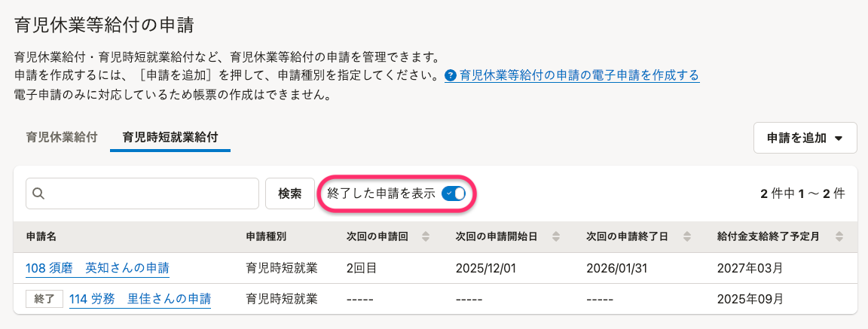
Task: Open the 申請を追加 dropdown
Action: [x=805, y=138]
